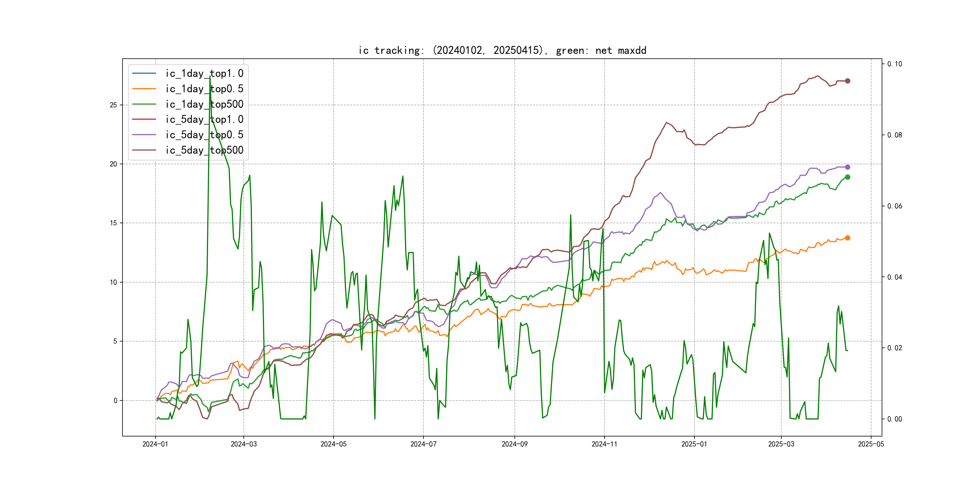The width and height of the screenshot is (980, 490).
Task: Click the blue ic_1day_top1.0 legend line swatch
Action: tap(144, 73)
